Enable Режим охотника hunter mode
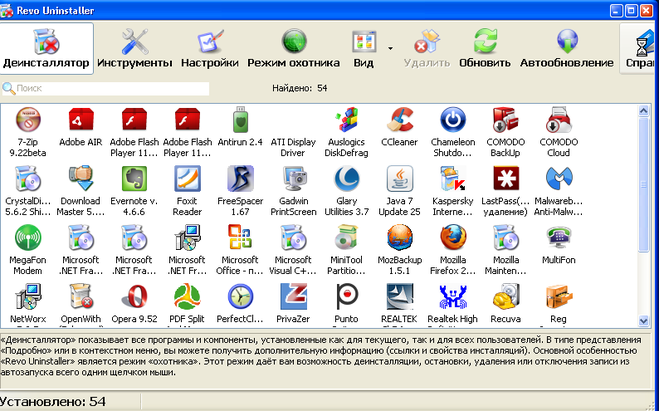The width and height of the screenshot is (659, 411). (293, 46)
